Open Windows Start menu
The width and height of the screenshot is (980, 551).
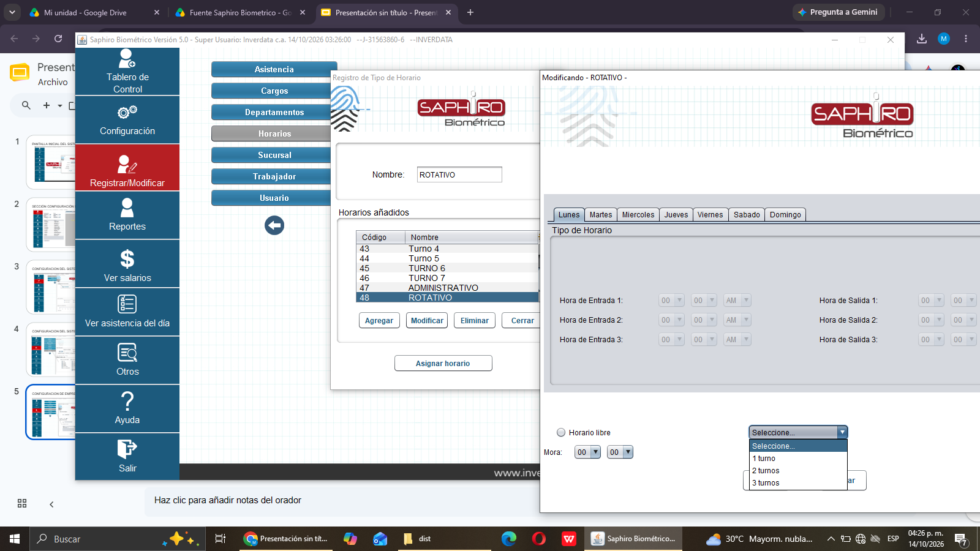tap(15, 539)
